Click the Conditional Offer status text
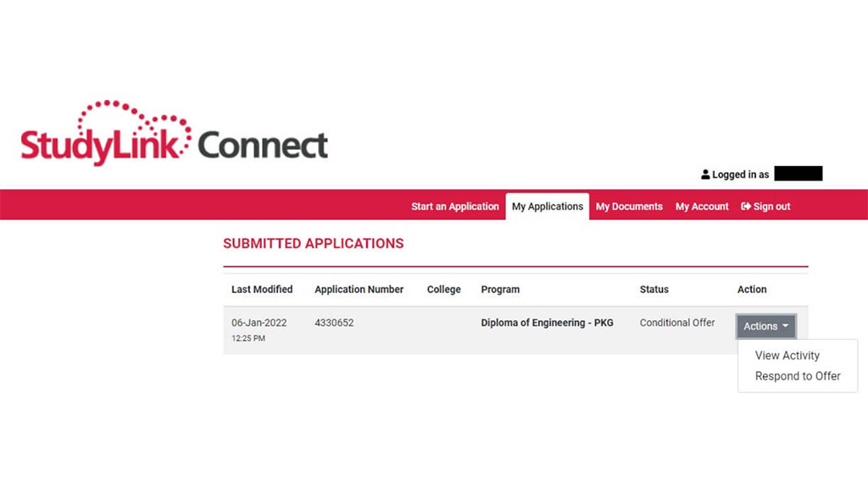This screenshot has width=868, height=488. click(x=676, y=323)
